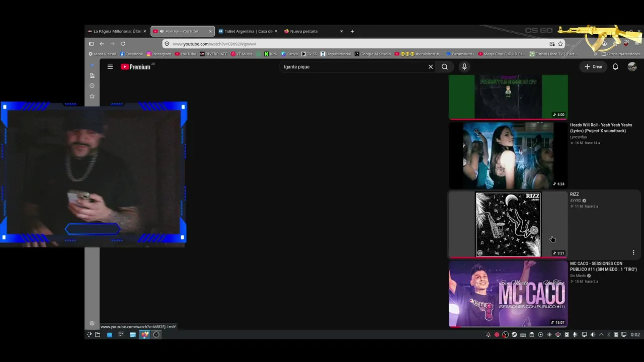This screenshot has width=644, height=362.
Task: Click the Crear button
Action: [594, 67]
